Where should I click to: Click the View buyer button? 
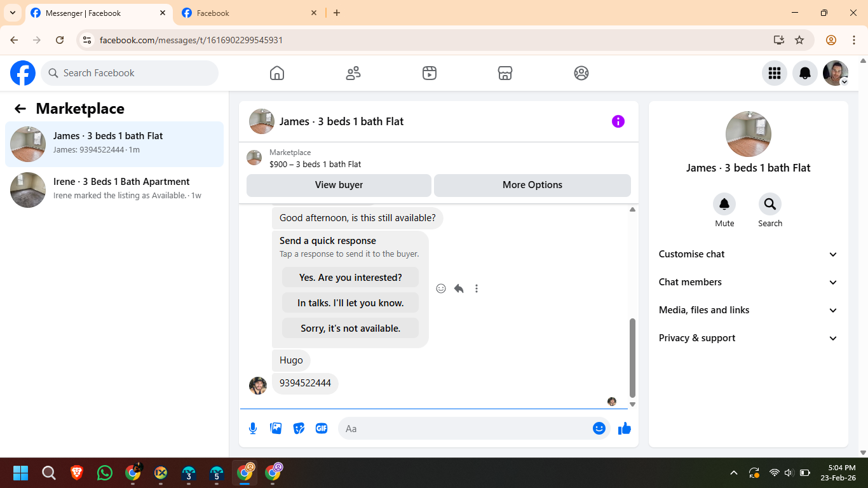(339, 185)
